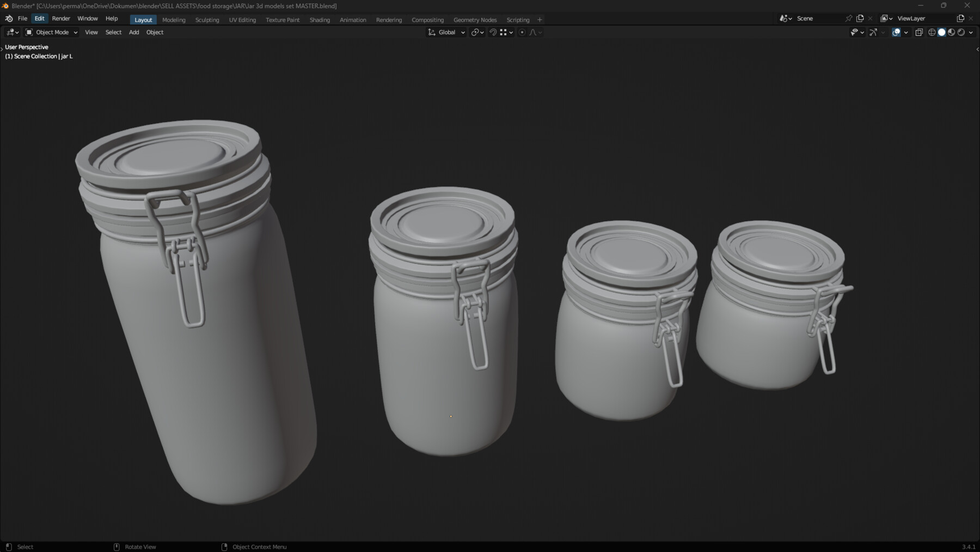Open the snap settings dropdown arrow
The width and height of the screenshot is (980, 552).
(x=511, y=32)
